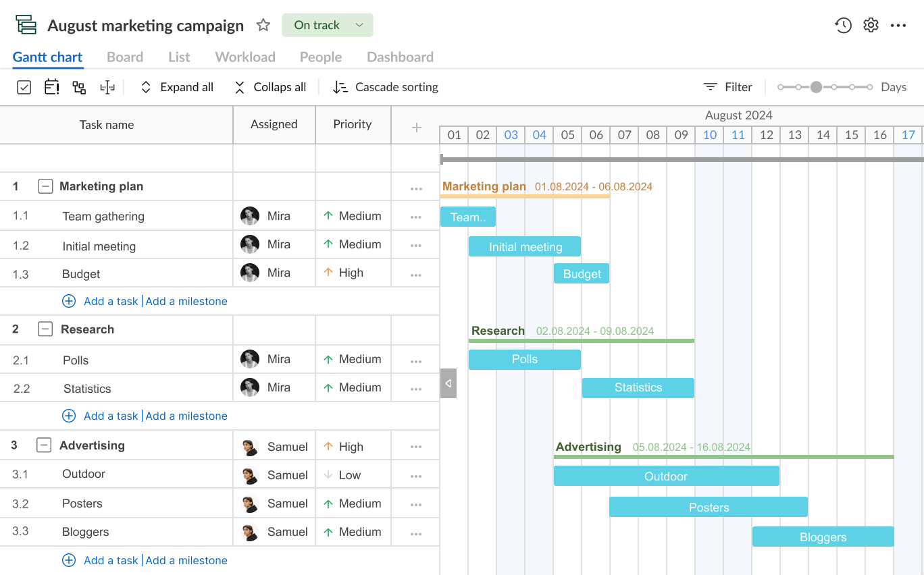Adjust the Days timeline zoom slider

pos(817,87)
